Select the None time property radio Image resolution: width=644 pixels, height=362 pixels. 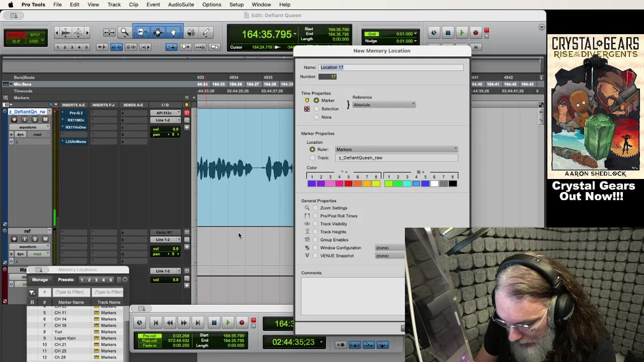click(x=316, y=117)
